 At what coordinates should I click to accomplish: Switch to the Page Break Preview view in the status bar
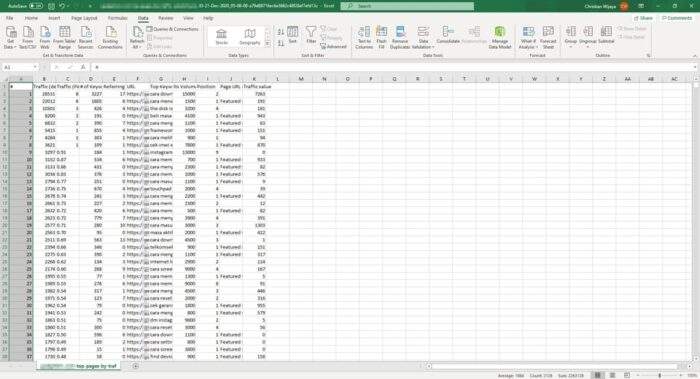(x=627, y=375)
